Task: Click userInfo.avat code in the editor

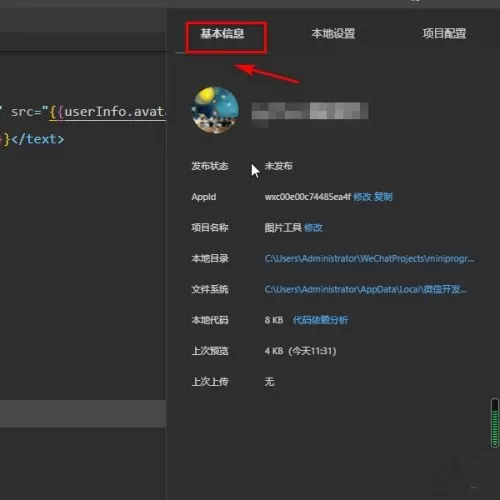Action: click(x=115, y=111)
